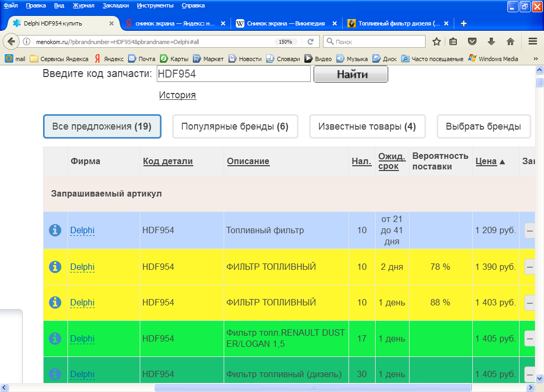Open the Почта bookmark

(x=141, y=58)
